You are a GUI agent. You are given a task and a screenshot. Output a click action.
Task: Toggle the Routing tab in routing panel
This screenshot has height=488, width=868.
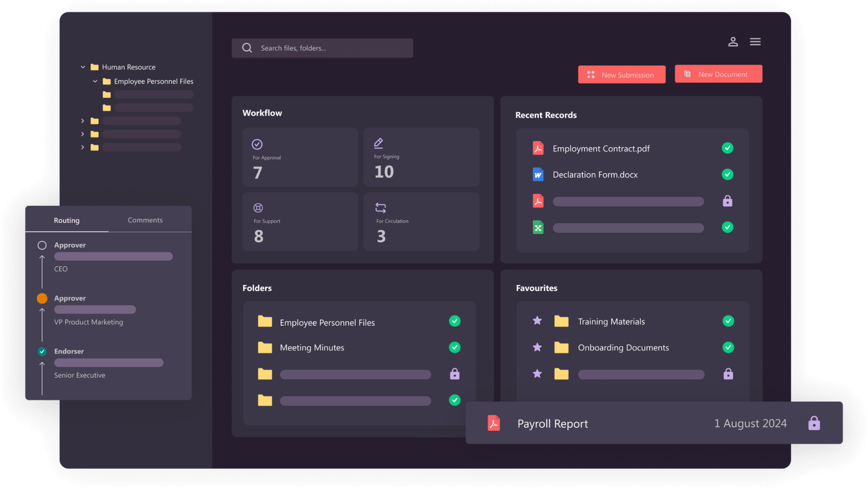pyautogui.click(x=66, y=220)
